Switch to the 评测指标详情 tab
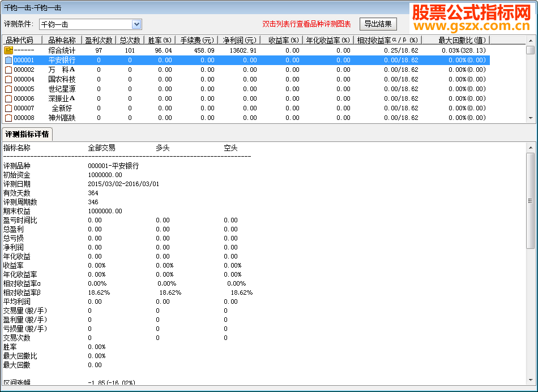This screenshot has width=538, height=392. click(27, 134)
